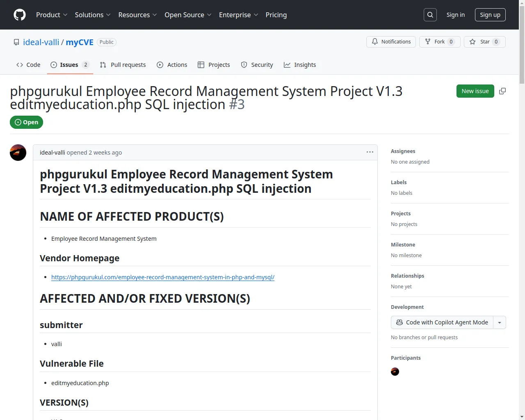Copy issue link icon beside New issue
The width and height of the screenshot is (525, 420).
tap(502, 91)
